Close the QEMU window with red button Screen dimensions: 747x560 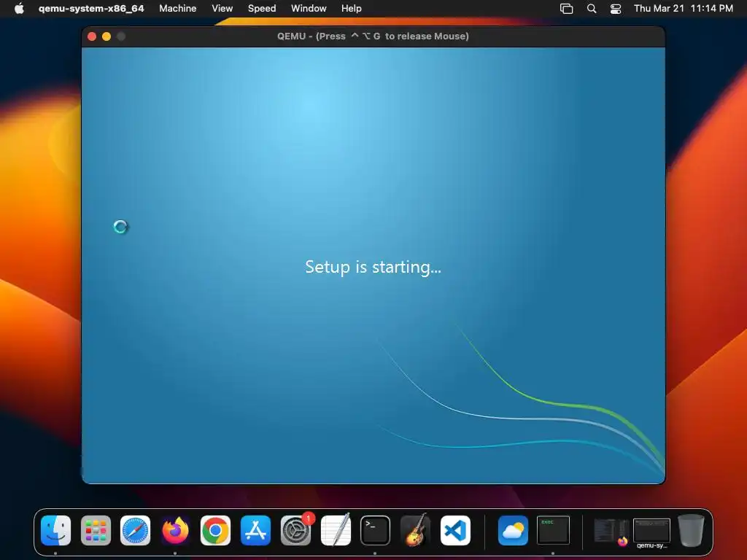pos(92,36)
